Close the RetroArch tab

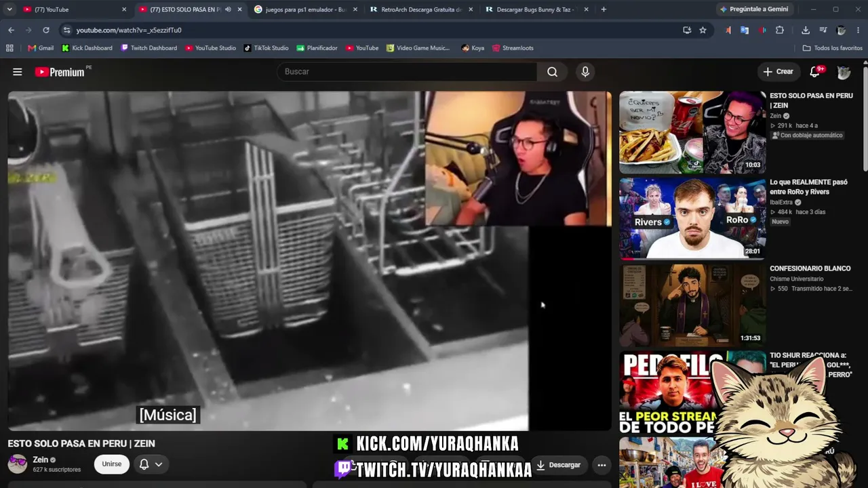point(471,9)
